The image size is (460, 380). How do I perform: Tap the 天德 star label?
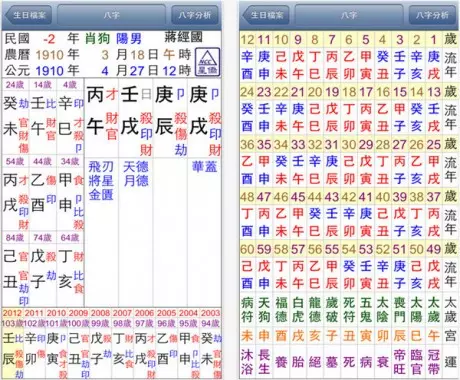(136, 167)
